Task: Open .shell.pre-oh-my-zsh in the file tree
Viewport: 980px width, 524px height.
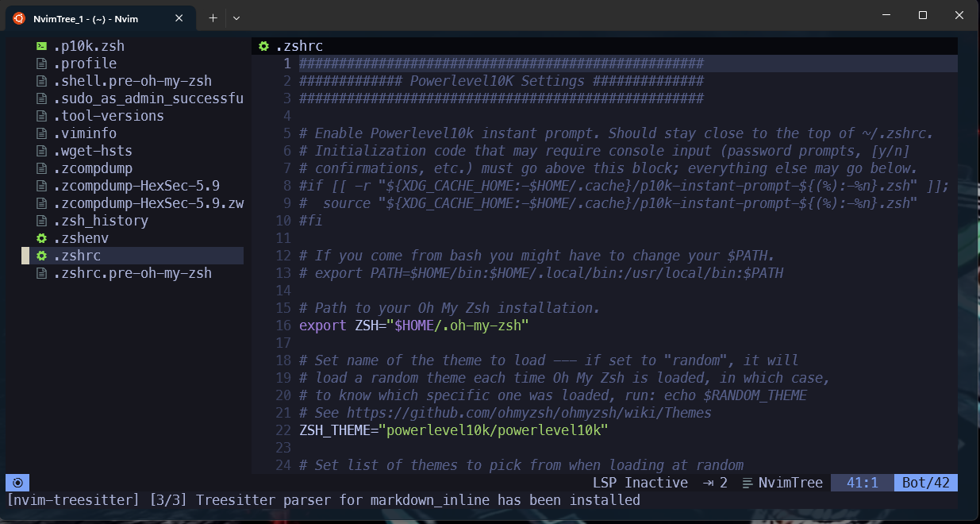Action: 133,81
